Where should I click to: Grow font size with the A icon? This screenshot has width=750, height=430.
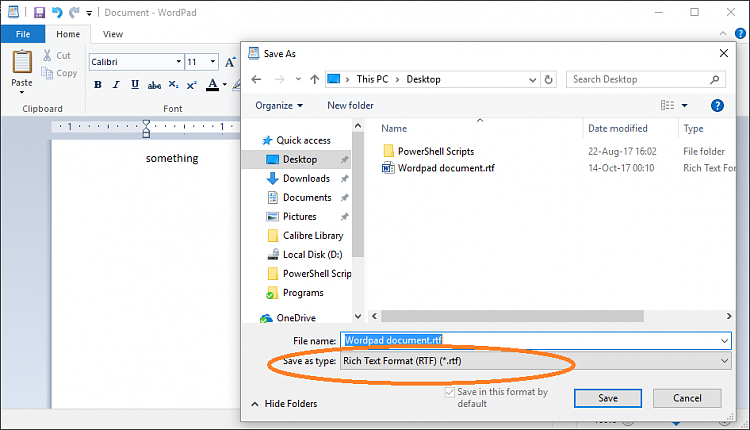(230, 62)
